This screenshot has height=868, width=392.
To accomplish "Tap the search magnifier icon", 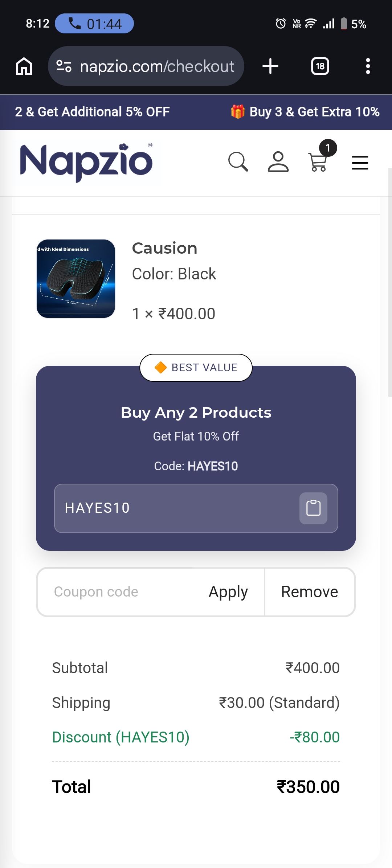I will (238, 162).
